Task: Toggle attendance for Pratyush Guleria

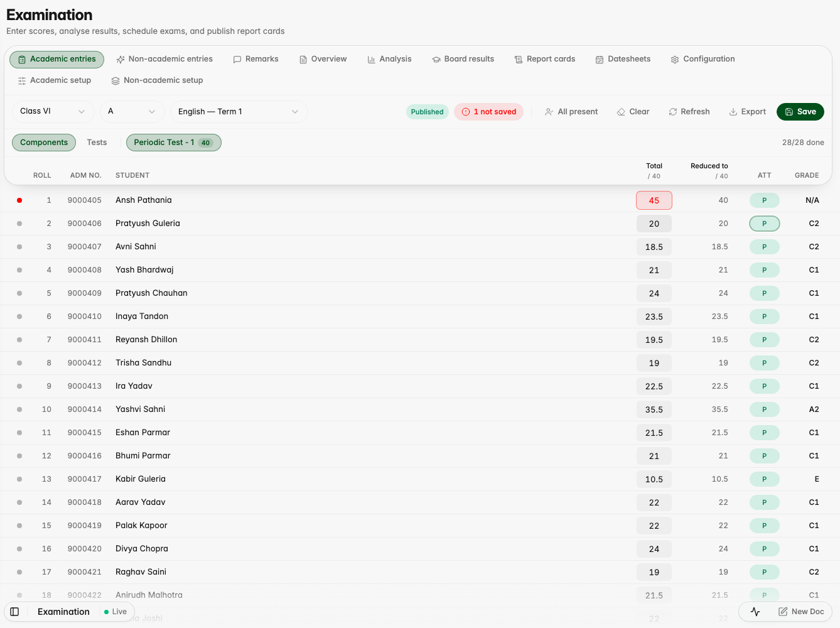Action: (765, 224)
